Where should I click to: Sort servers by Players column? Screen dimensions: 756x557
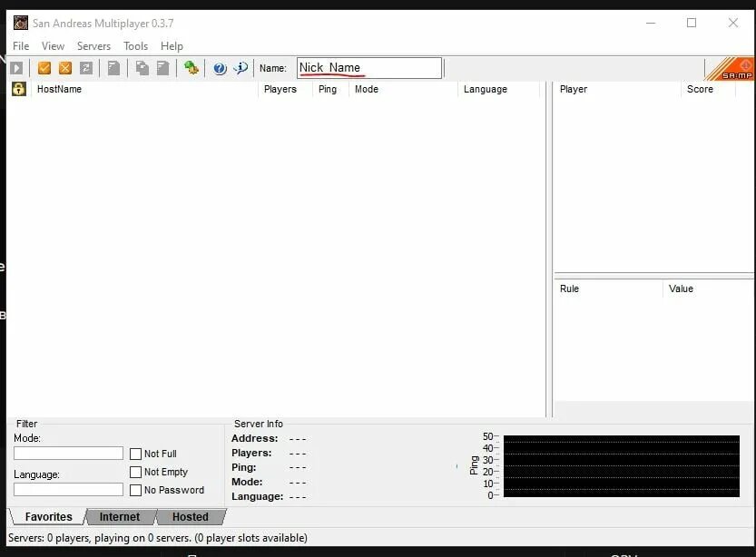285,89
